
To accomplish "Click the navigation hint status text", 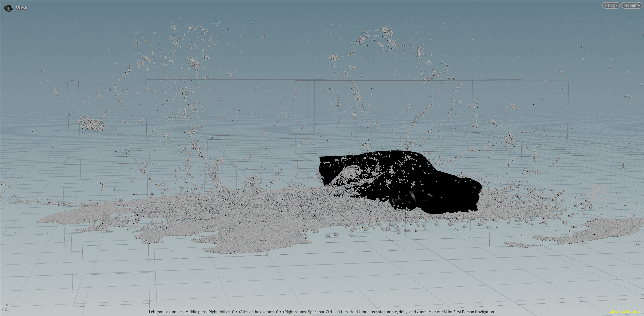I will coord(322,312).
